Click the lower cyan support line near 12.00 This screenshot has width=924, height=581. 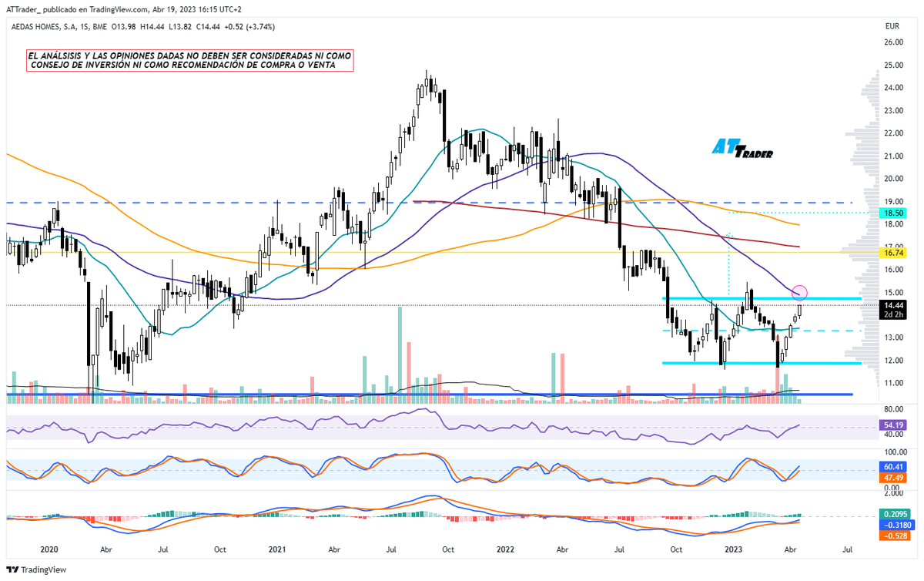coord(762,363)
